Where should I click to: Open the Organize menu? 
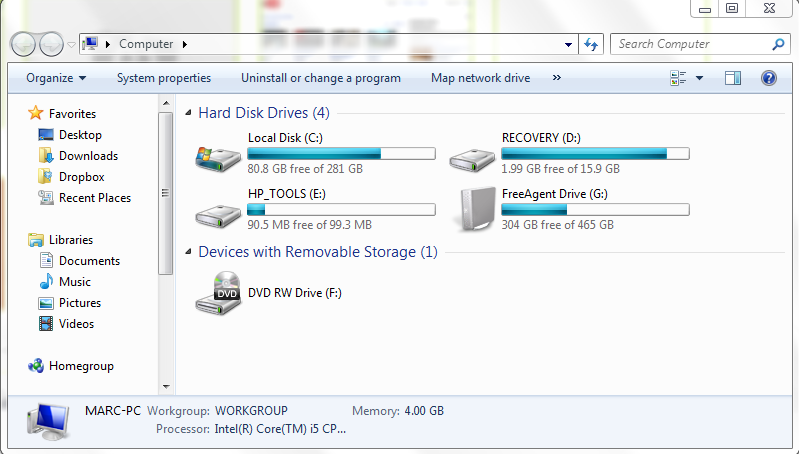point(56,78)
